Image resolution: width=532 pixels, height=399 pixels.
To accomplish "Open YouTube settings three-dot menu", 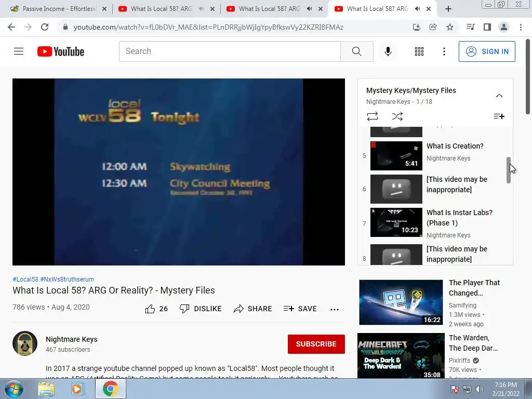I will (x=444, y=51).
